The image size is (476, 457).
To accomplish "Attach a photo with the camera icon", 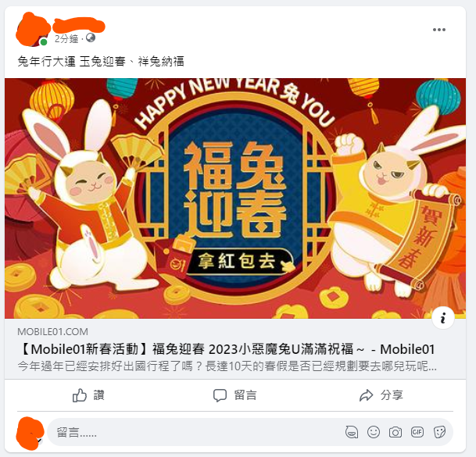I will click(395, 432).
